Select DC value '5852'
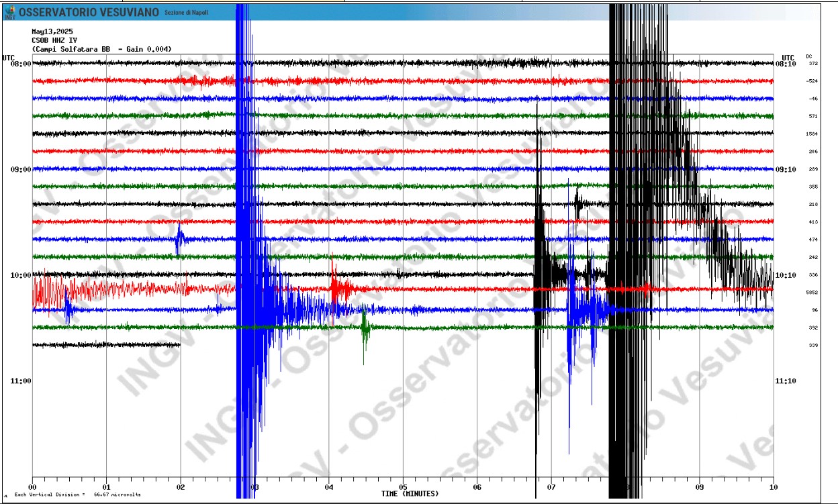838x504 pixels. pos(812,293)
